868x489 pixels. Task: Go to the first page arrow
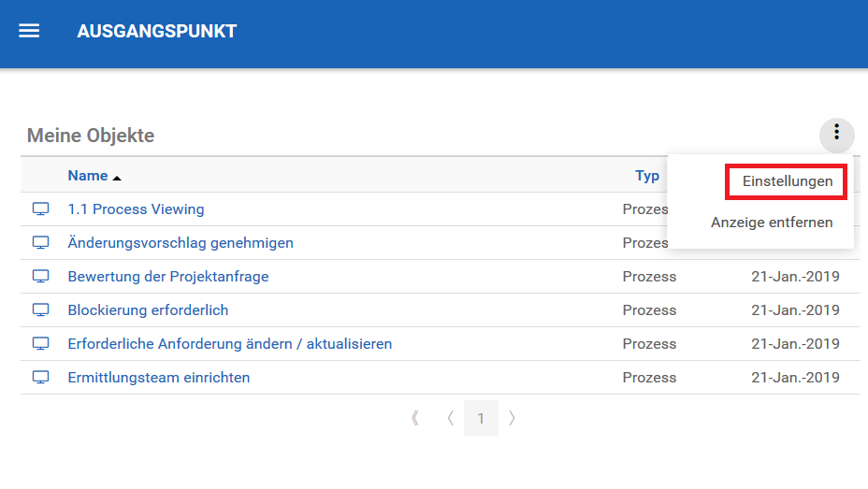pyautogui.click(x=415, y=418)
